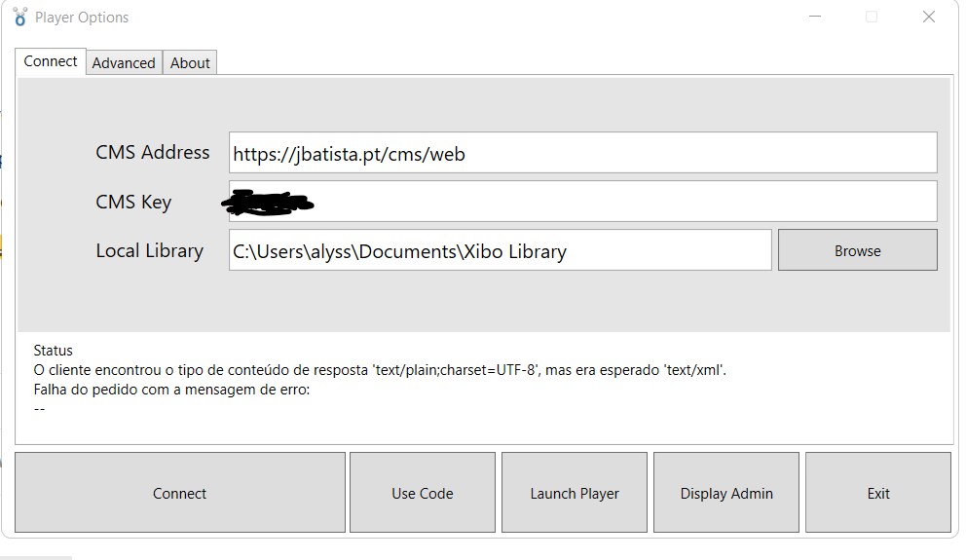
Task: Maximize the Player Options window
Action: point(872,18)
